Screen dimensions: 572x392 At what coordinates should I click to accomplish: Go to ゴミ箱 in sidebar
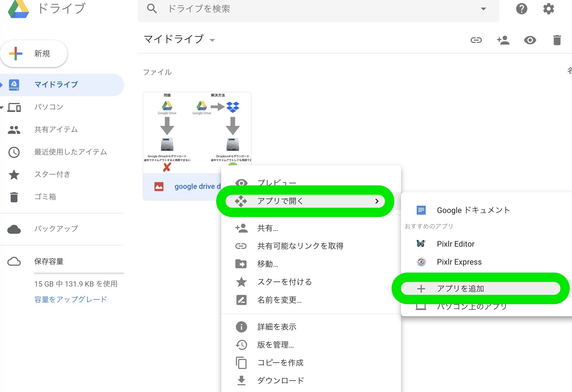(45, 197)
